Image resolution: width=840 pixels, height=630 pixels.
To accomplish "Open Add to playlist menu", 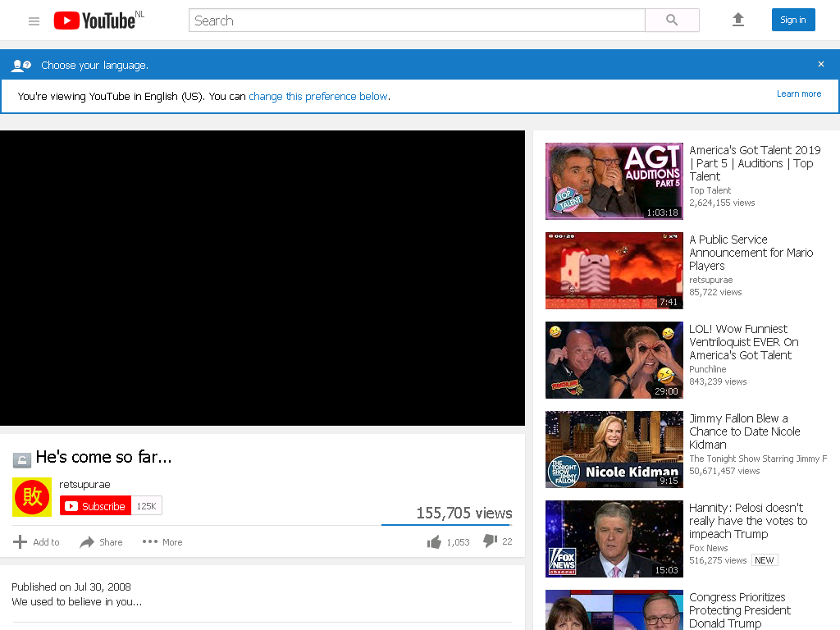I will pos(36,542).
